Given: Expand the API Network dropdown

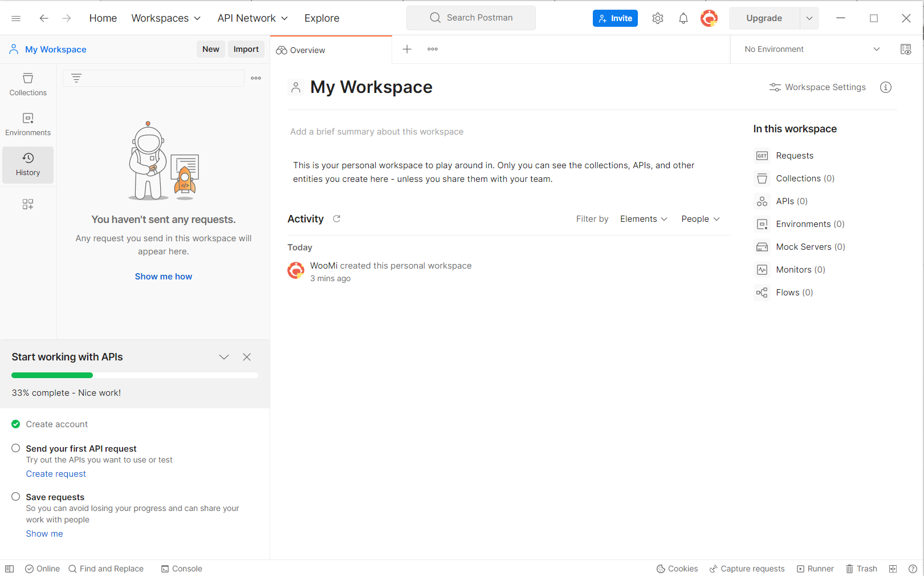Looking at the screenshot, I should coord(253,18).
